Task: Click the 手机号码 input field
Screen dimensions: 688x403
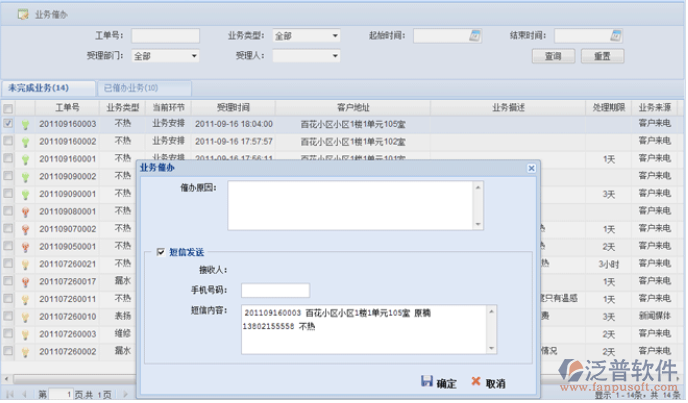Action: [275, 290]
